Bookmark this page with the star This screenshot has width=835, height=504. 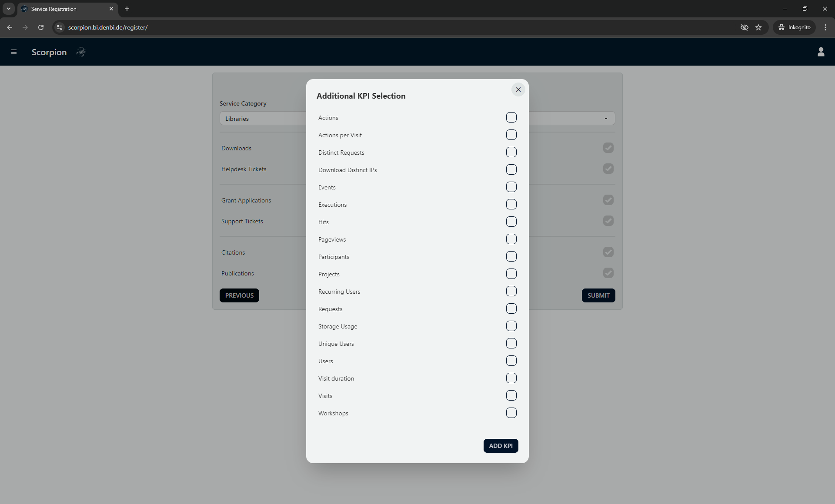[758, 27]
